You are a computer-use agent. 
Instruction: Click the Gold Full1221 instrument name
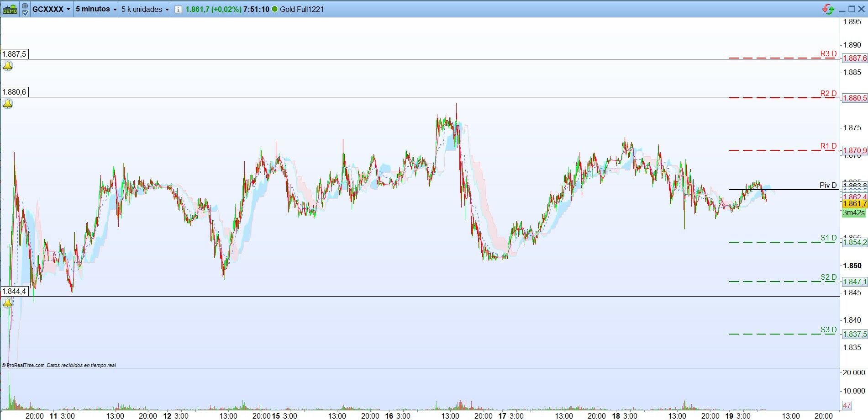(302, 9)
